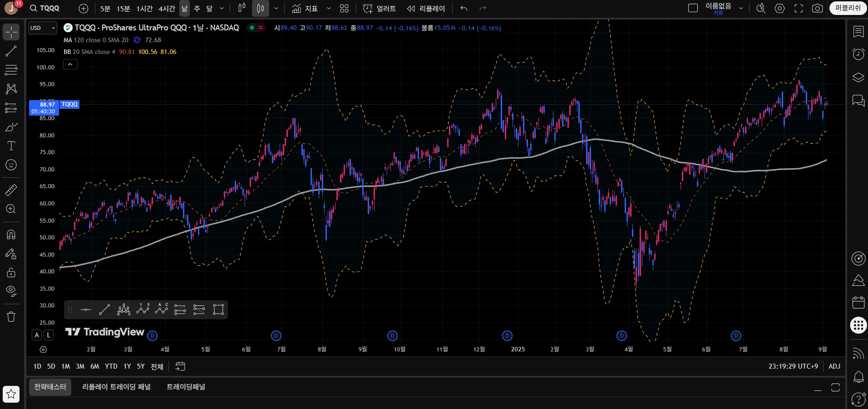Undo the last chart action
This screenshot has height=409, width=868.
(x=464, y=9)
